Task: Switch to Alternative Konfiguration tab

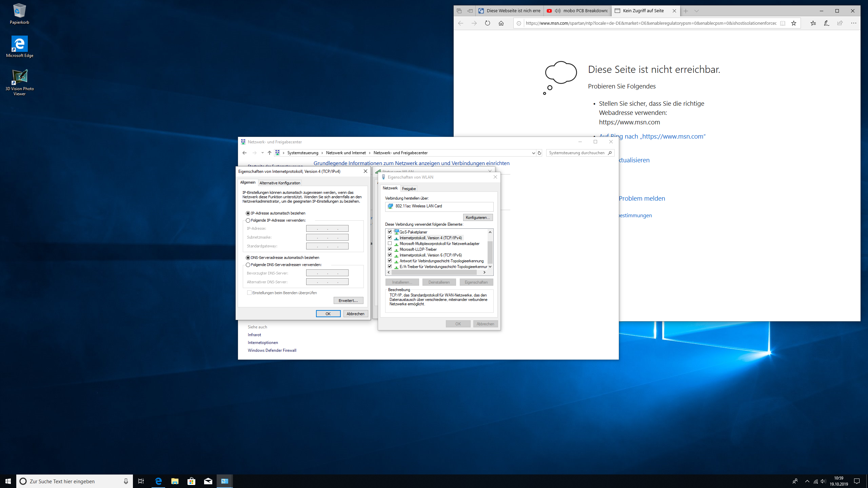Action: point(280,183)
